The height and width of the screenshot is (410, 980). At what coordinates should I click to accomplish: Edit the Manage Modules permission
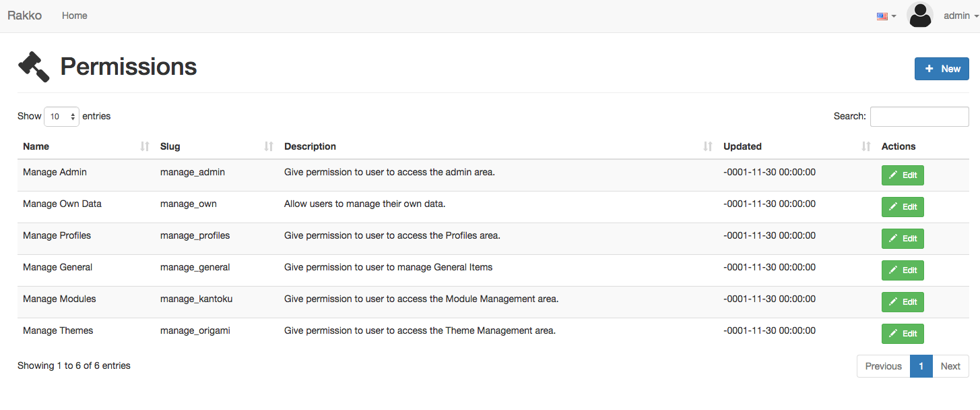click(x=903, y=302)
